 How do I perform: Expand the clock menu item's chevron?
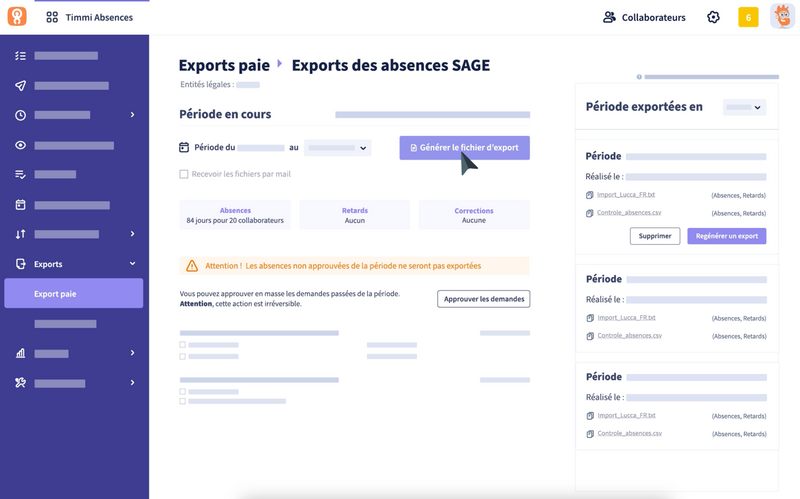[133, 115]
